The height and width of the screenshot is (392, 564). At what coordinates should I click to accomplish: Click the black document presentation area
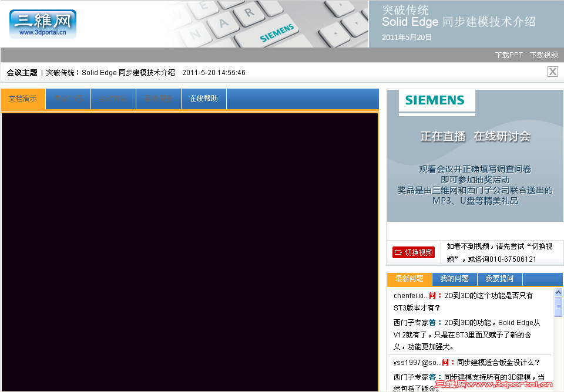[190, 252]
